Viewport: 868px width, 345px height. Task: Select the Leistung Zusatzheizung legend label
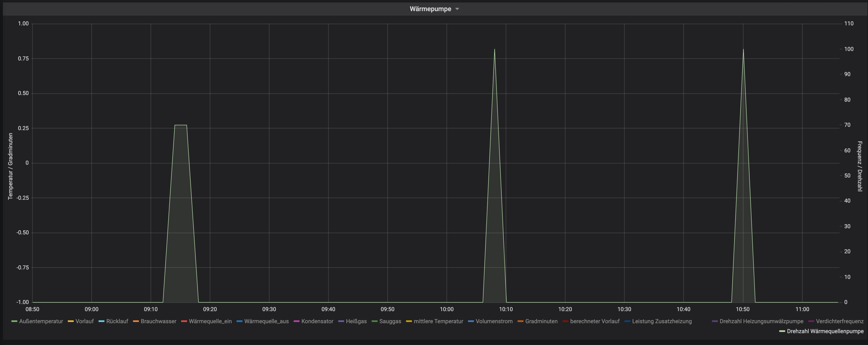[x=662, y=321]
